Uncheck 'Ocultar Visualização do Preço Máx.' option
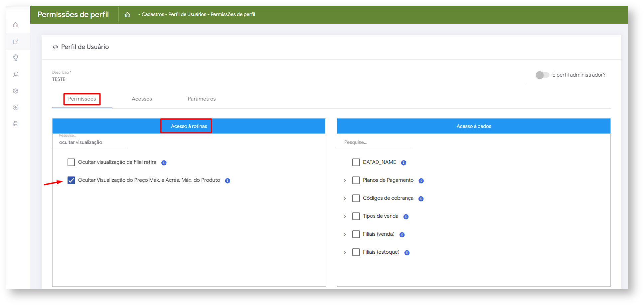 point(71,180)
